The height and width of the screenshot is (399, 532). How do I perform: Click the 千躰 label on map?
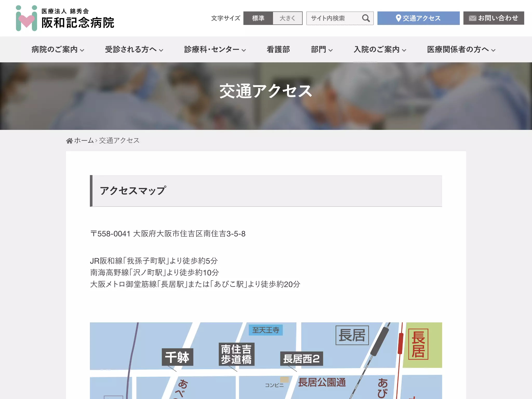177,357
